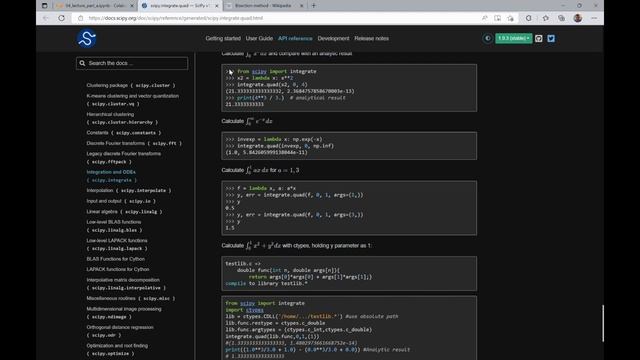Viewport: 640px width, 360px height.
Task: Click the search magnifier icon in sidebar
Action: (x=82, y=63)
